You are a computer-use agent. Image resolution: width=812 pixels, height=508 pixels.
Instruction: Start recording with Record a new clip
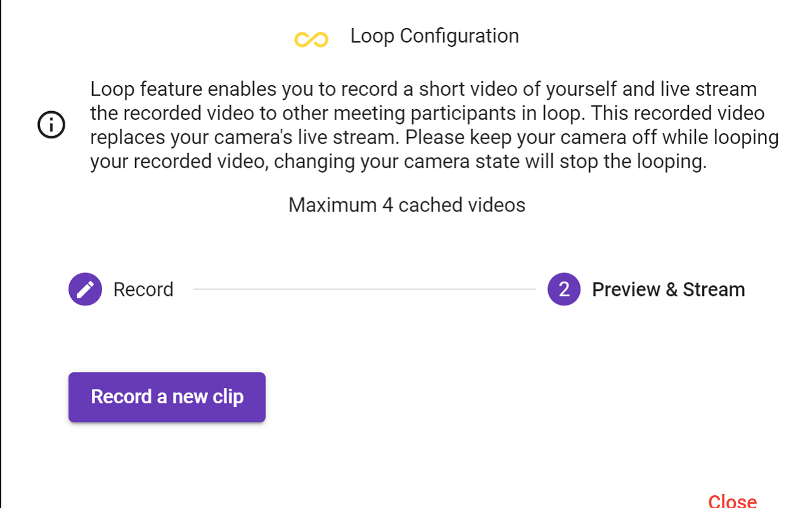[x=167, y=397]
